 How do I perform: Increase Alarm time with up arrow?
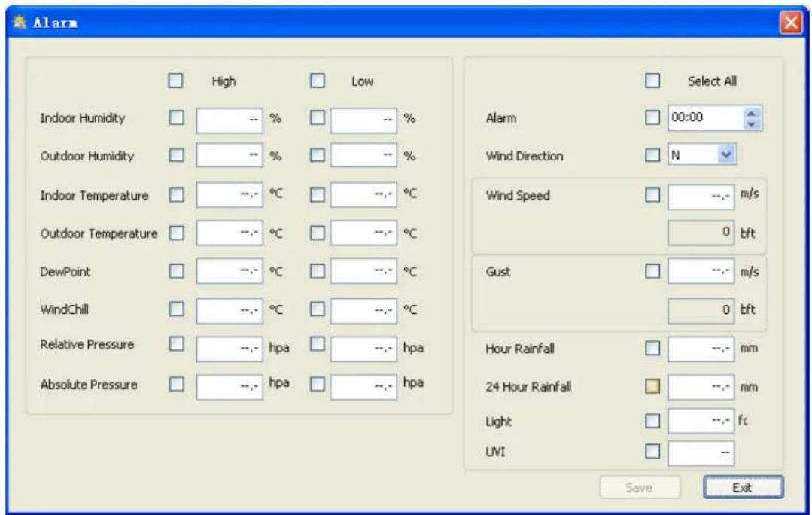(x=751, y=113)
